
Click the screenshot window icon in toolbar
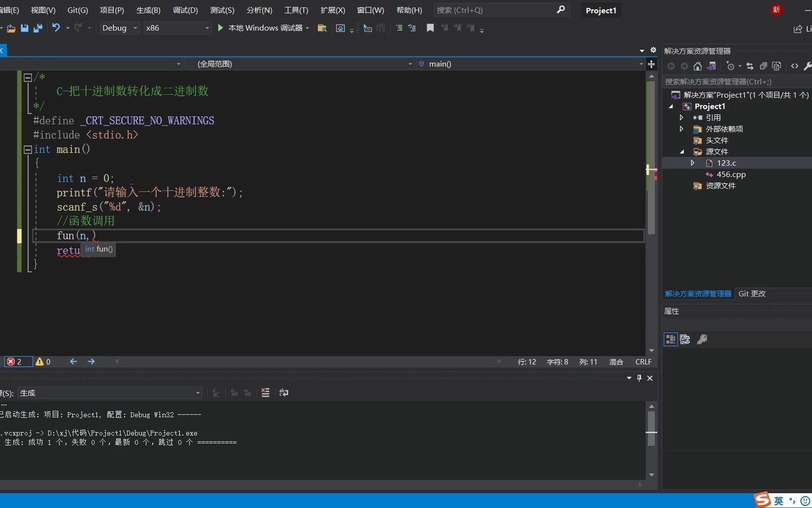340,28
